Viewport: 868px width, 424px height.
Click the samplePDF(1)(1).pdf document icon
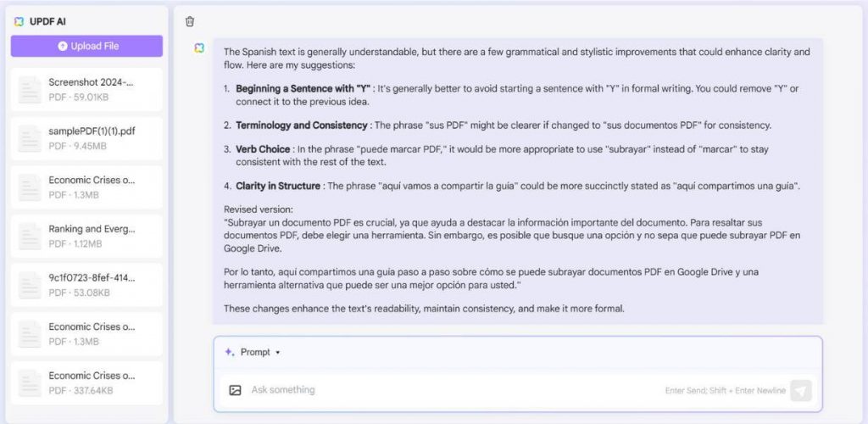click(30, 138)
